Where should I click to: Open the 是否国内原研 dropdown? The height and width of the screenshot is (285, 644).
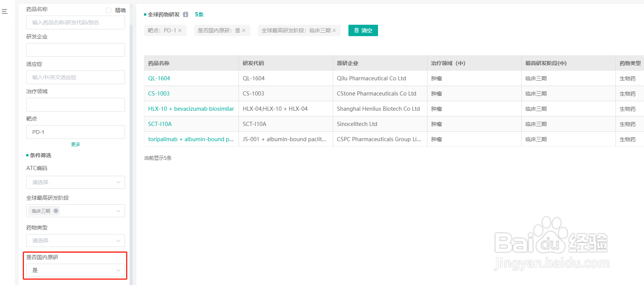coord(76,270)
